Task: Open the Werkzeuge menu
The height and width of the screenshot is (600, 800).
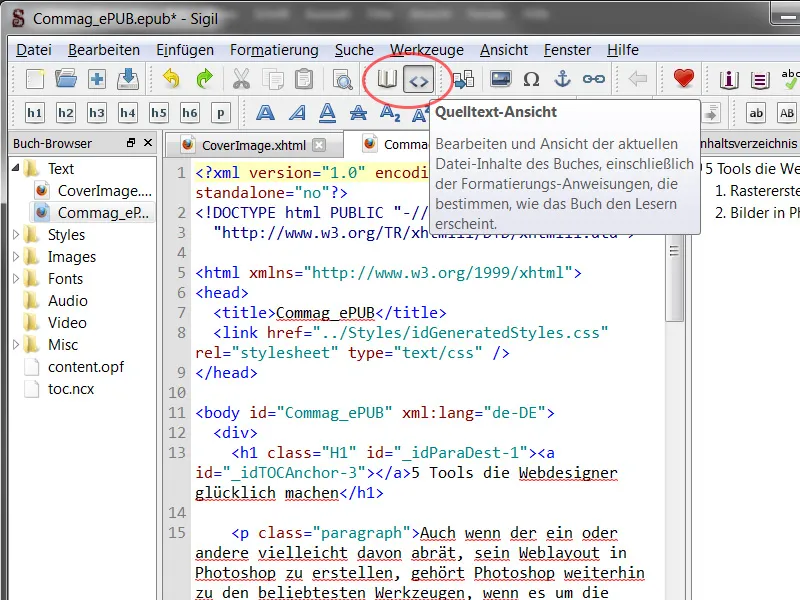Action: pyautogui.click(x=427, y=50)
